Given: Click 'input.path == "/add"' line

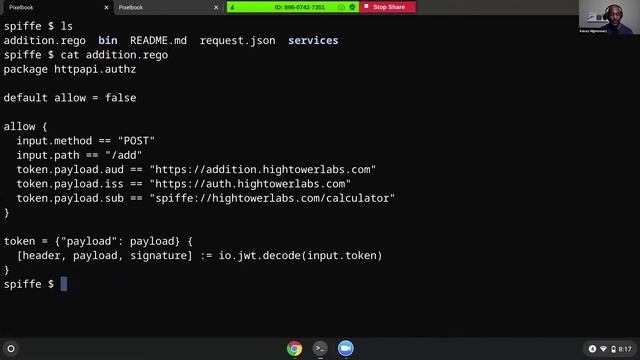Looking at the screenshot, I should [x=79, y=155].
